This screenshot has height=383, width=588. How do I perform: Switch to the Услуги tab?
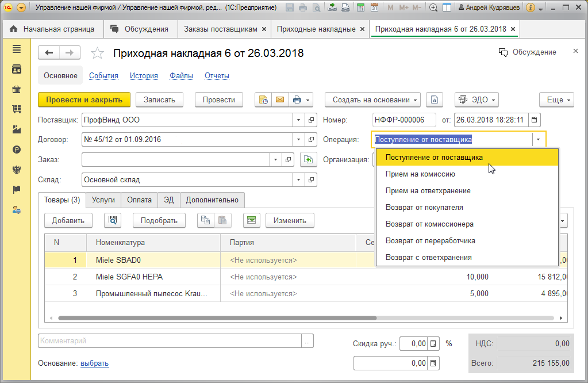click(103, 200)
